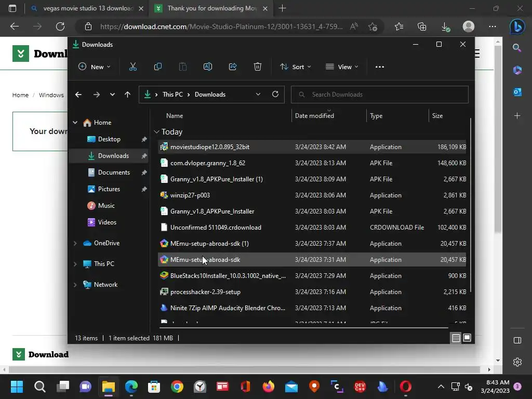Switch to details view layout icon
This screenshot has width=532, height=399.
coord(456,338)
